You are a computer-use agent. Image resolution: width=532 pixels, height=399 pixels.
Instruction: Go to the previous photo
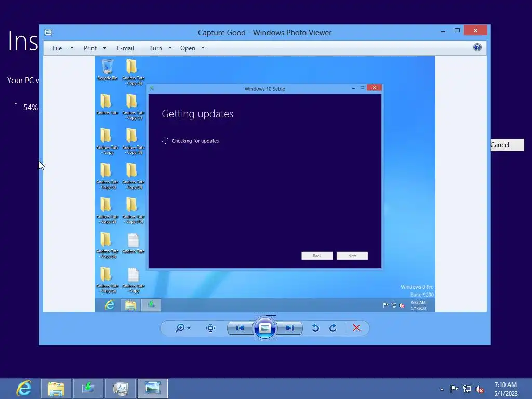coord(240,328)
